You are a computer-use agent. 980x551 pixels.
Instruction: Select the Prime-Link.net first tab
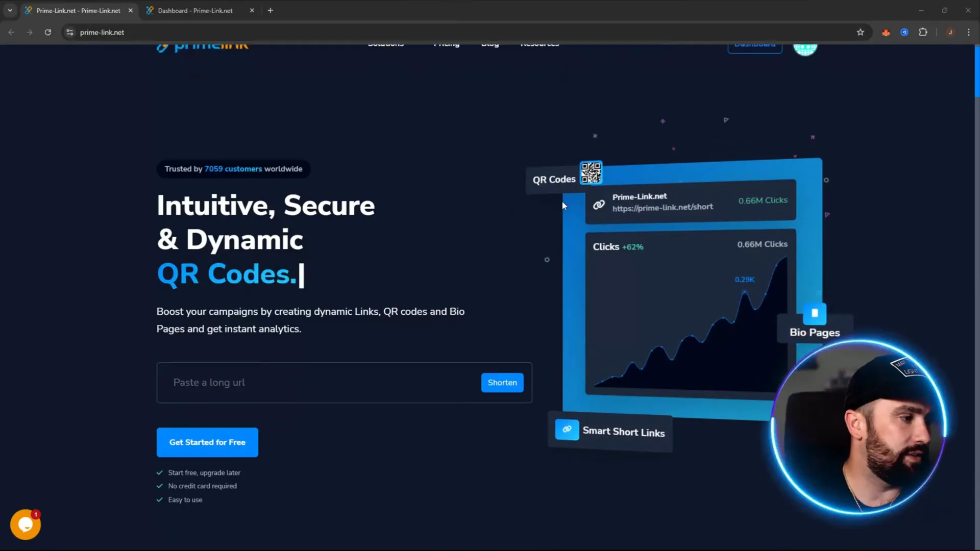click(x=78, y=10)
